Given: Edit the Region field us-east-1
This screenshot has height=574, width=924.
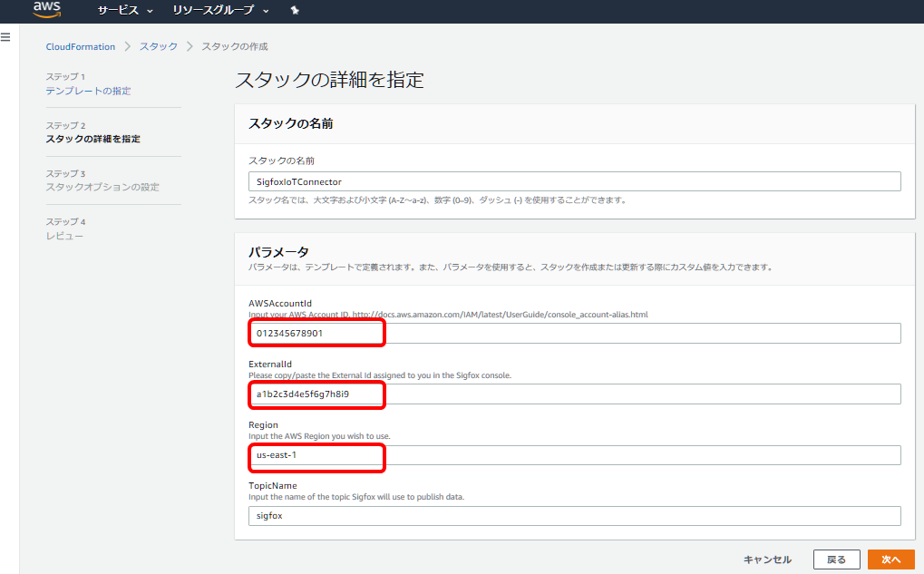Looking at the screenshot, I should coord(575,455).
